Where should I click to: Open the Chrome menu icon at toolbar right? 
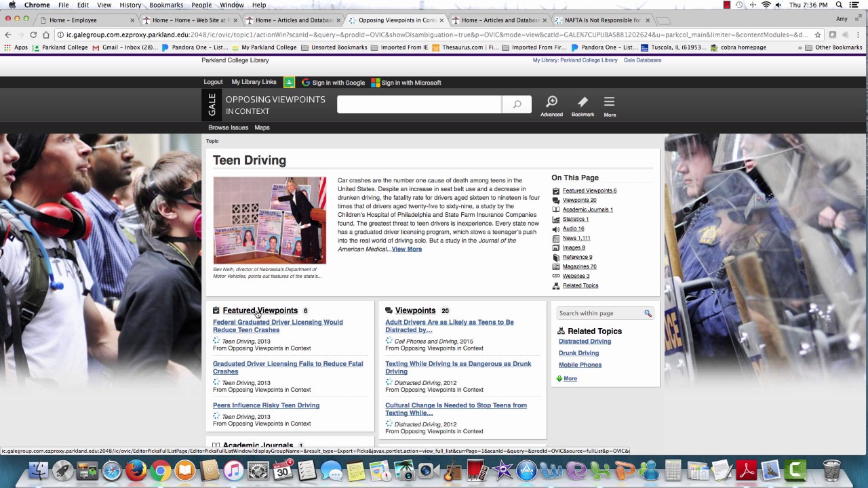click(860, 35)
